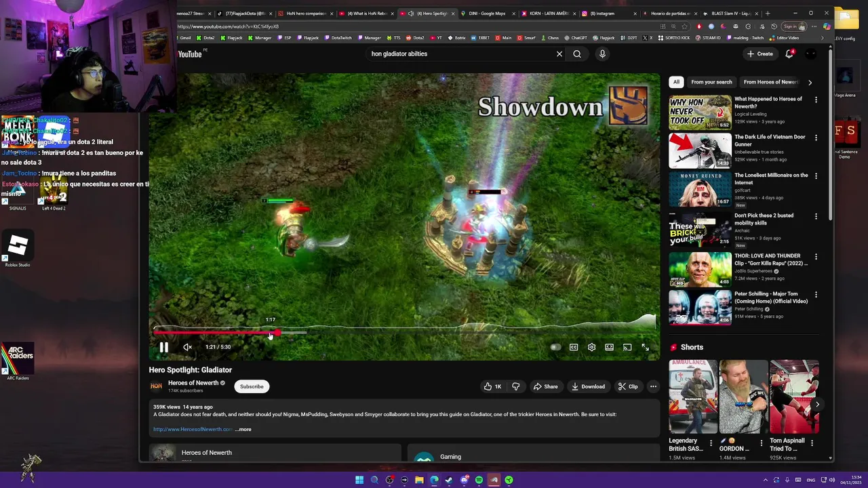The width and height of the screenshot is (868, 488).
Task: Enter full screen video mode
Action: [x=646, y=347]
